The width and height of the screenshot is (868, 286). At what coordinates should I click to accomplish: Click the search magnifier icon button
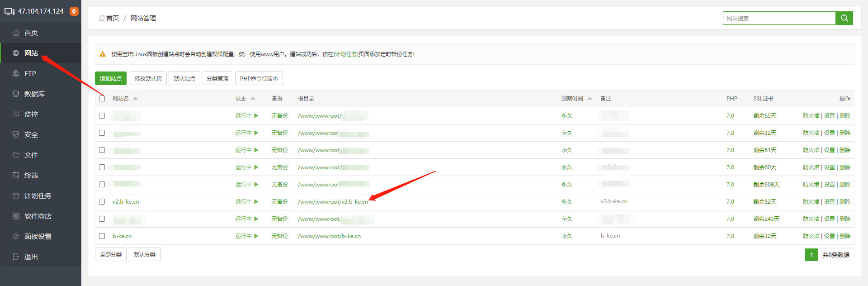844,18
